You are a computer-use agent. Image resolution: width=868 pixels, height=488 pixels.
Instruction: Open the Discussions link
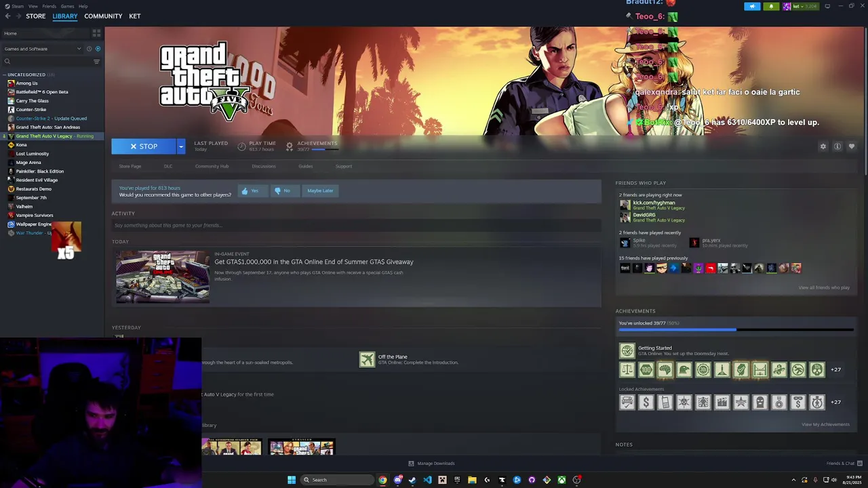pyautogui.click(x=264, y=166)
